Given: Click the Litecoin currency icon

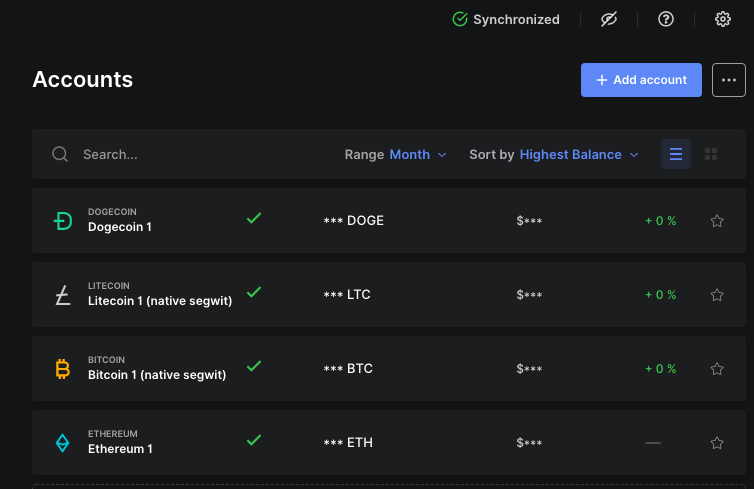Looking at the screenshot, I should tap(63, 295).
